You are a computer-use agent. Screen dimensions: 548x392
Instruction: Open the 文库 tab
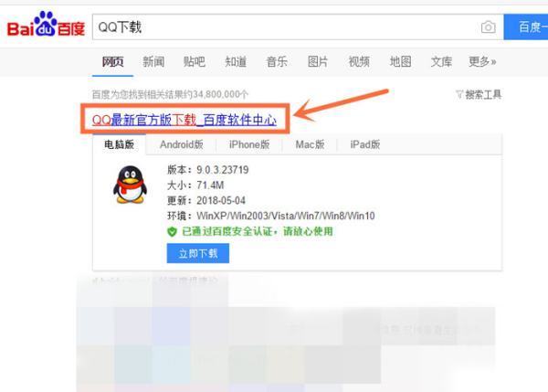[441, 61]
